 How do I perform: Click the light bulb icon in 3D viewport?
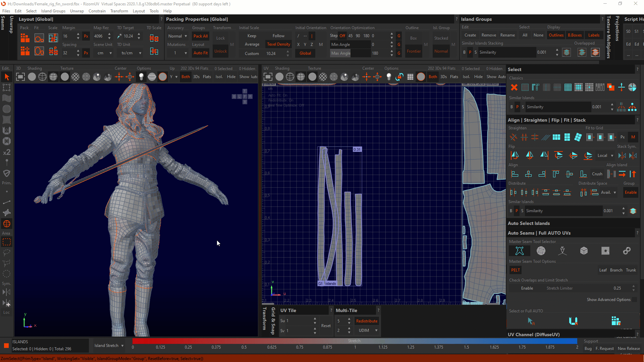click(x=141, y=77)
